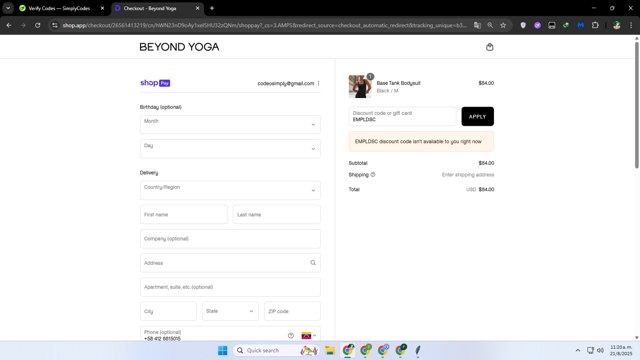Screen dimensions: 640x360
Task: Click the Base Tank Bodysuit thumbnail
Action: (x=360, y=86)
